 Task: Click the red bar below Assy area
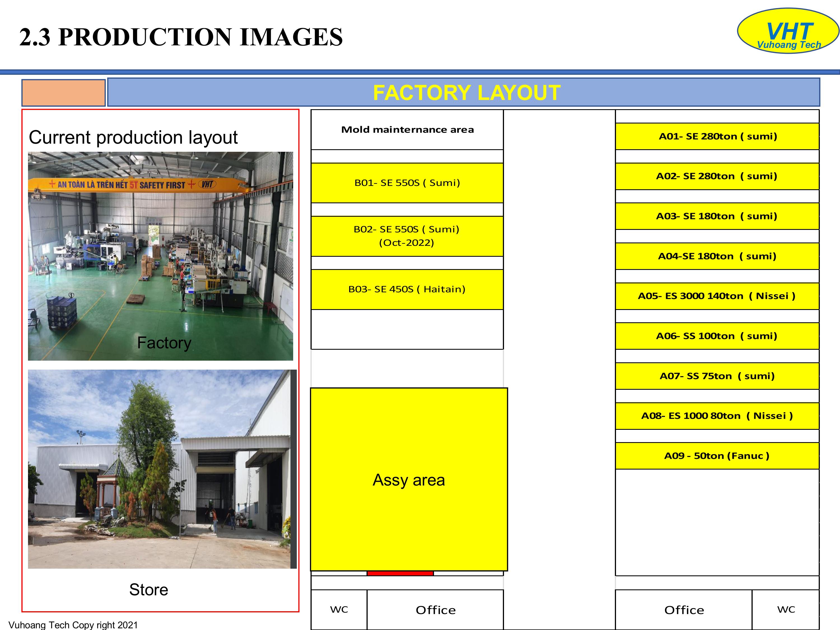pos(400,573)
